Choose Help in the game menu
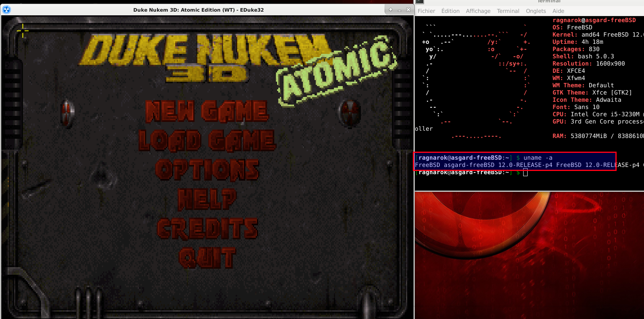This screenshot has width=644, height=319. point(207,199)
